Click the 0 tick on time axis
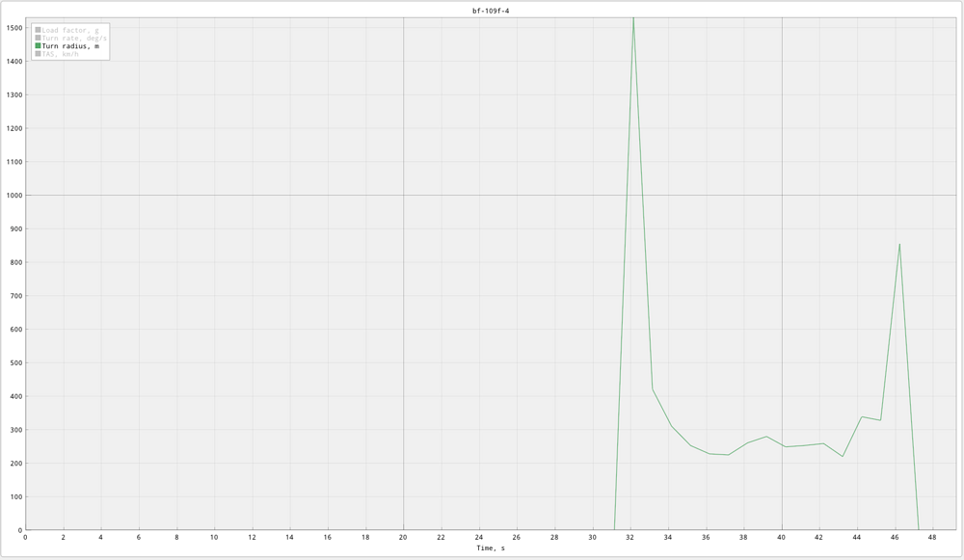The height and width of the screenshot is (560, 964). tap(25, 538)
